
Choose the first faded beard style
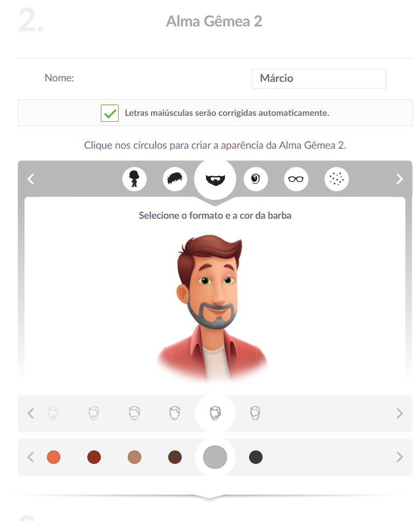[53, 413]
